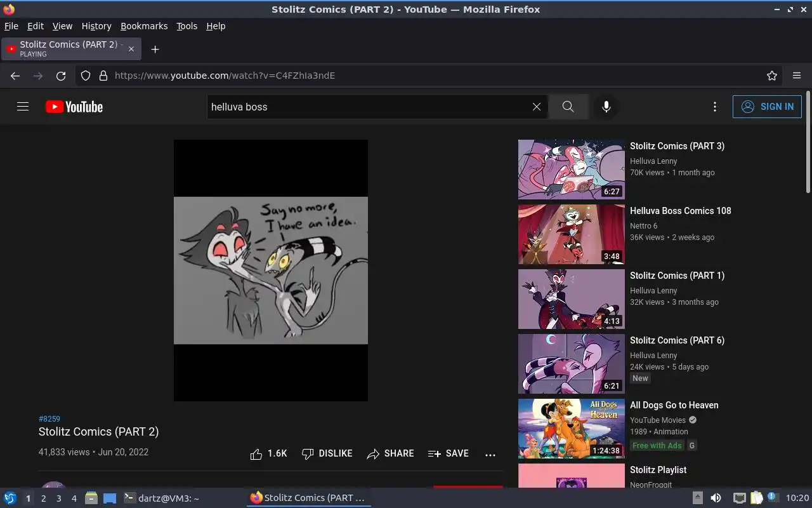Click the page vertical scrollbar
The width and height of the screenshot is (812, 508).
(808, 142)
